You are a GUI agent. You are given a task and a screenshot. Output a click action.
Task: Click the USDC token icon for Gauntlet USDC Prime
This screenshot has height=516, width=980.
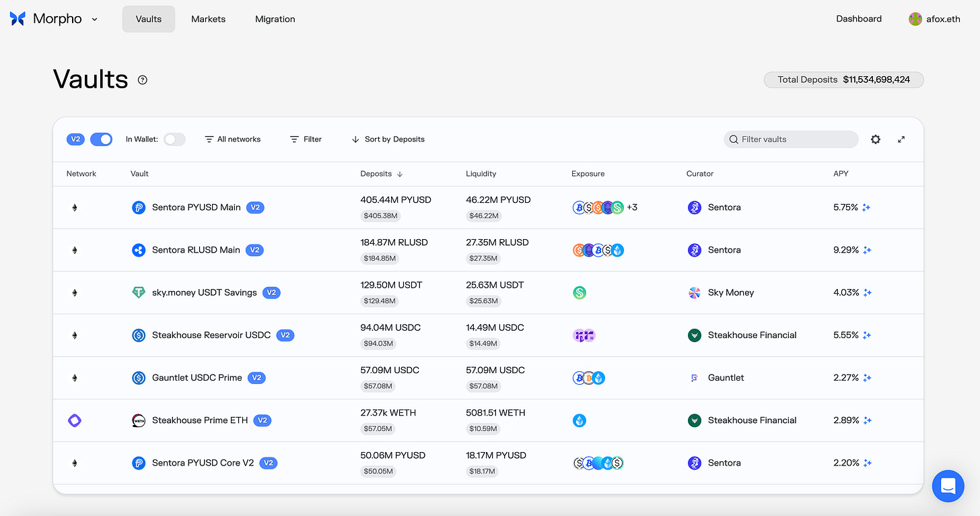pyautogui.click(x=138, y=378)
